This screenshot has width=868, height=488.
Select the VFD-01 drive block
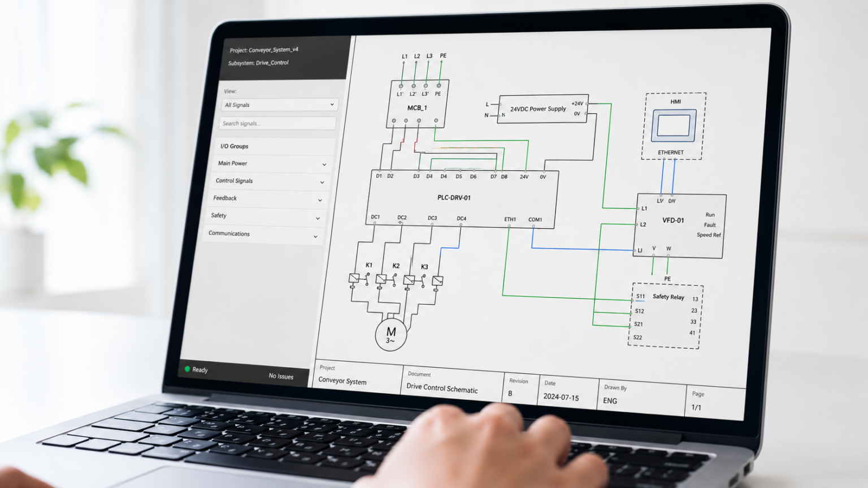click(679, 226)
